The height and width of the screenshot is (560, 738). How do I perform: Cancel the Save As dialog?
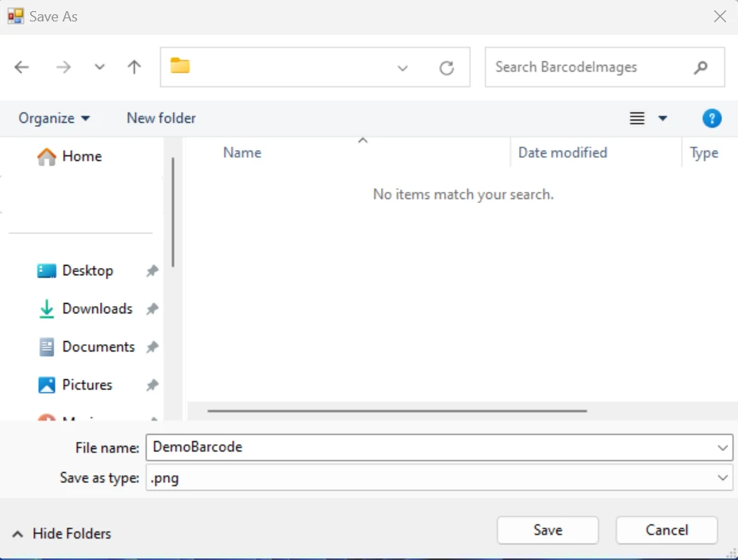pos(666,530)
